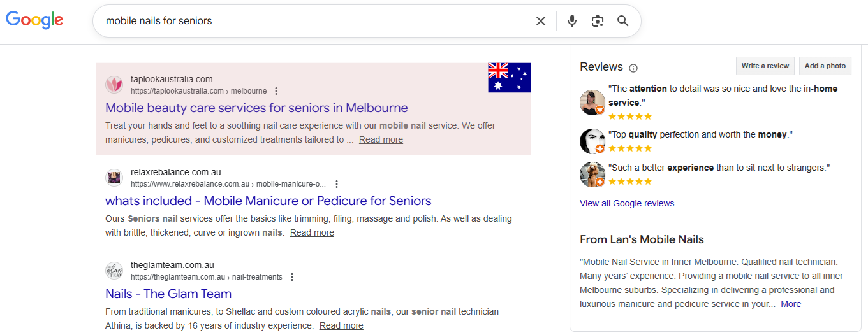Expand Lan's Mobile Nails description with More
This screenshot has height=335, width=868.
[x=791, y=304]
